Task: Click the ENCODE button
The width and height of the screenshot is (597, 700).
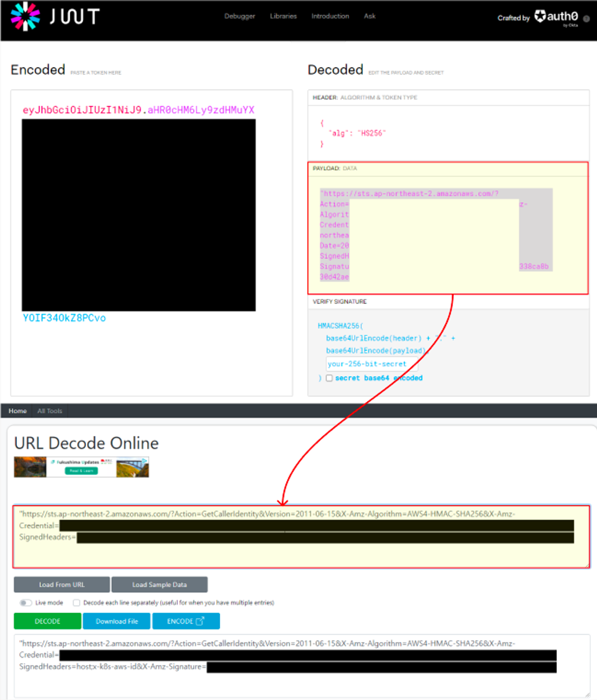Action: coord(186,621)
